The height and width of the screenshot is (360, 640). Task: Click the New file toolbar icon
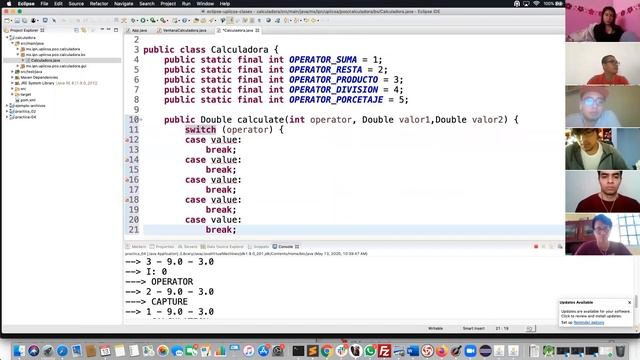(7, 20)
